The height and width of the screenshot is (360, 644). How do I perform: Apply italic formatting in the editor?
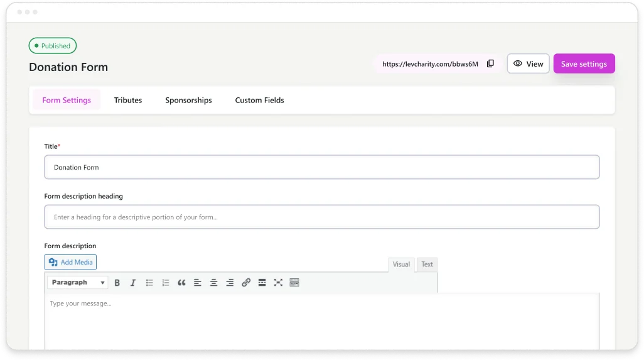pyautogui.click(x=133, y=283)
